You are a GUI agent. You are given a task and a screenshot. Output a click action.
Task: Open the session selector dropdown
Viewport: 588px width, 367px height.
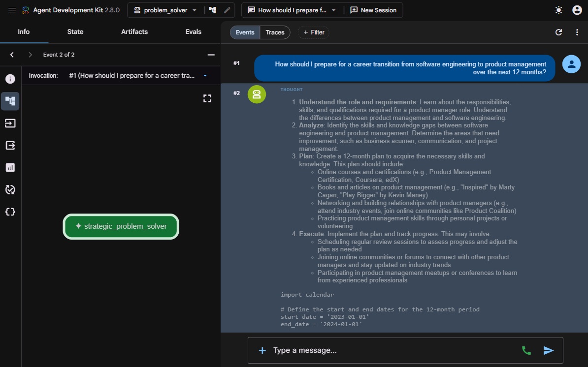coord(292,10)
